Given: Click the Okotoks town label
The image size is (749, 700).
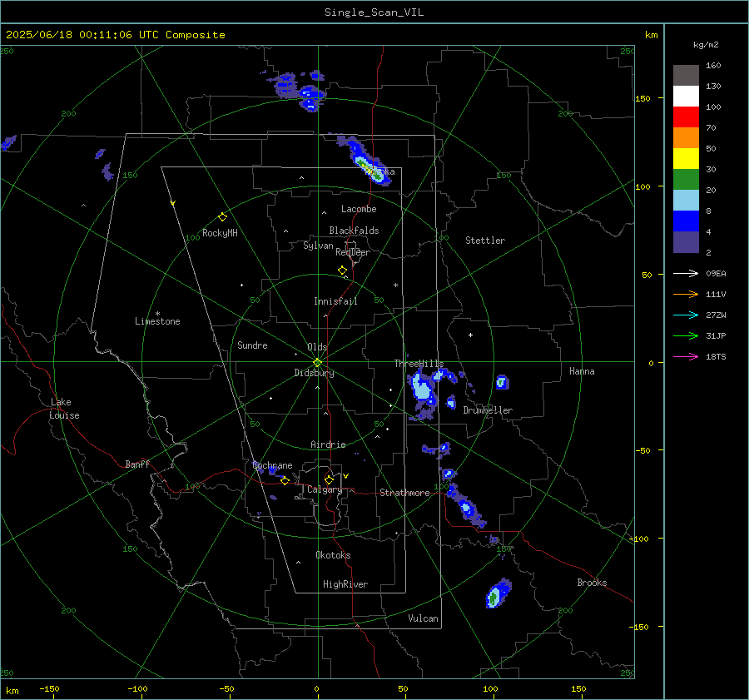Looking at the screenshot, I should 333,555.
